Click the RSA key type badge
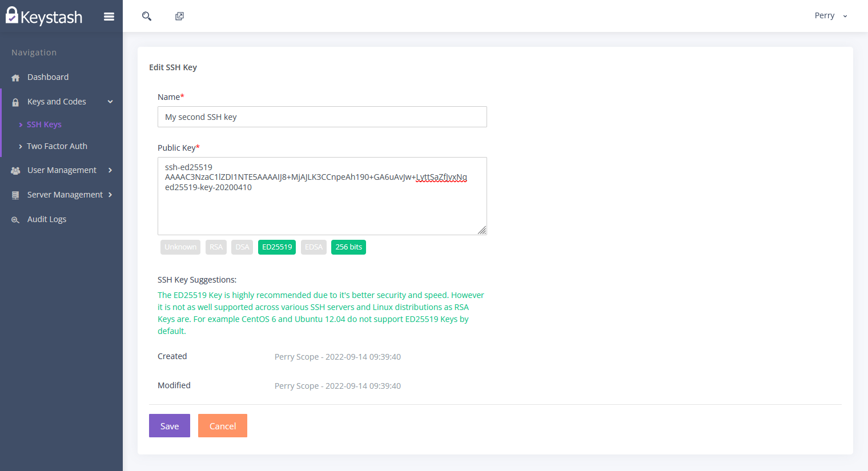Image resolution: width=868 pixels, height=471 pixels. click(x=216, y=247)
